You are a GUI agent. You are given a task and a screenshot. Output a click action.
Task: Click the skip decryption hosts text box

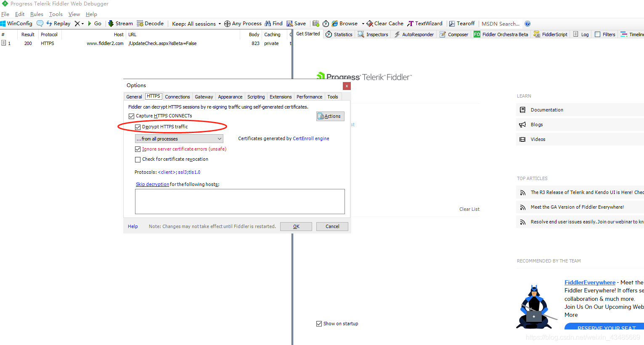[240, 202]
